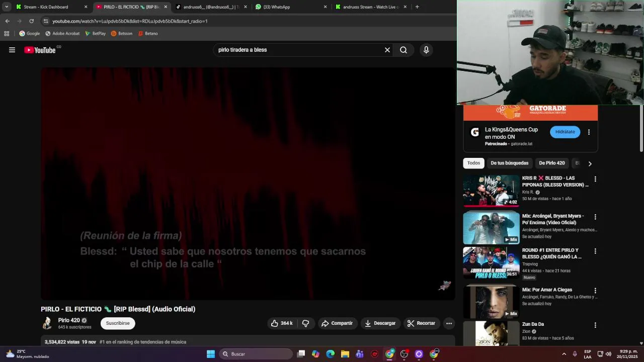
Task: Download the video with Descargar
Action: [380, 323]
